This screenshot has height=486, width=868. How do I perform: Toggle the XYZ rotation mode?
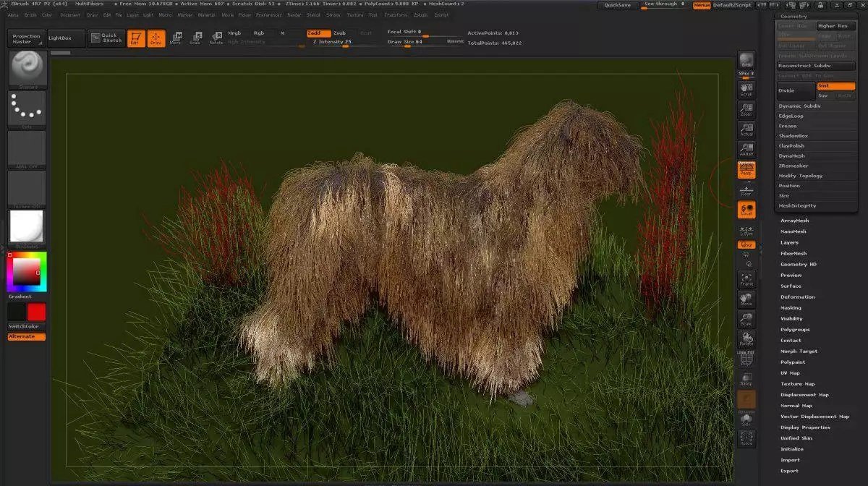pyautogui.click(x=746, y=244)
